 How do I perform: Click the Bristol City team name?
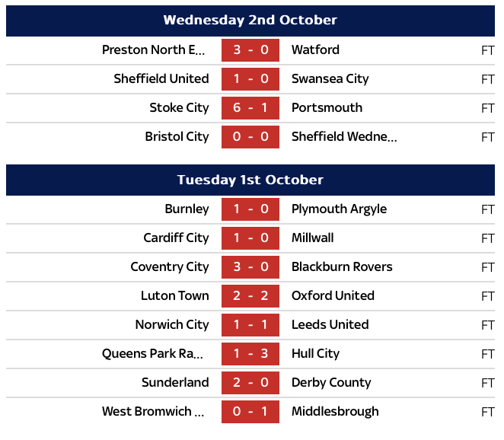click(177, 137)
